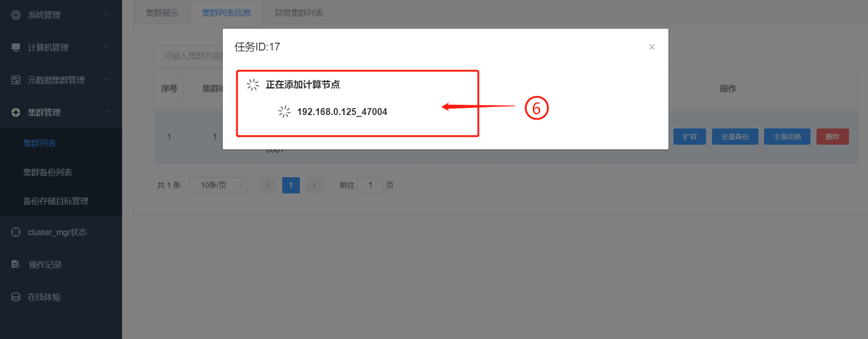
Task: Click the 前往 page number input
Action: coord(370,185)
